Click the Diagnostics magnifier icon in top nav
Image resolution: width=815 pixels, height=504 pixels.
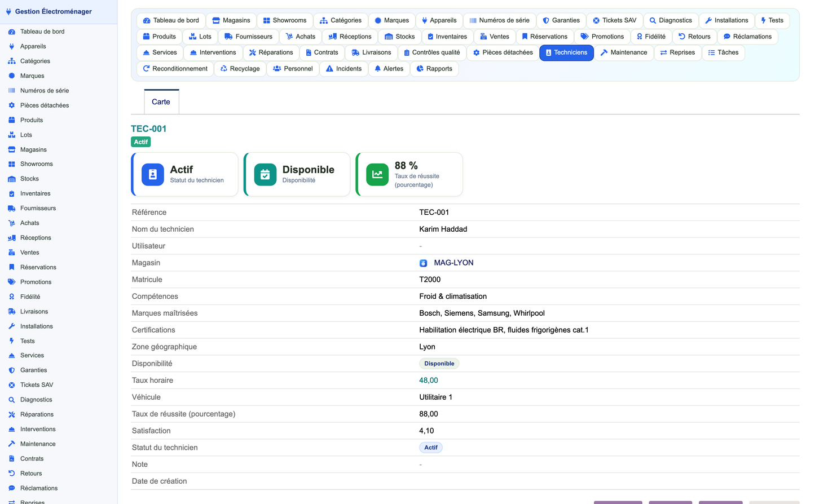[x=653, y=20]
